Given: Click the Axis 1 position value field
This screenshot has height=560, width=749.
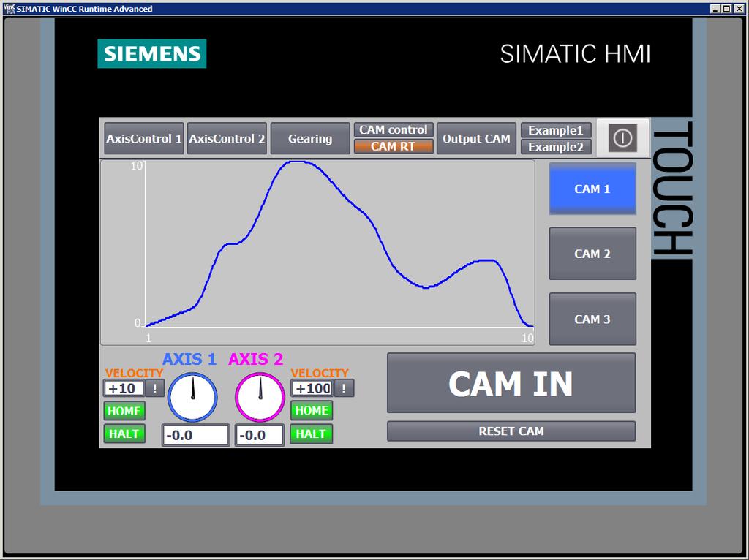Looking at the screenshot, I should (195, 435).
